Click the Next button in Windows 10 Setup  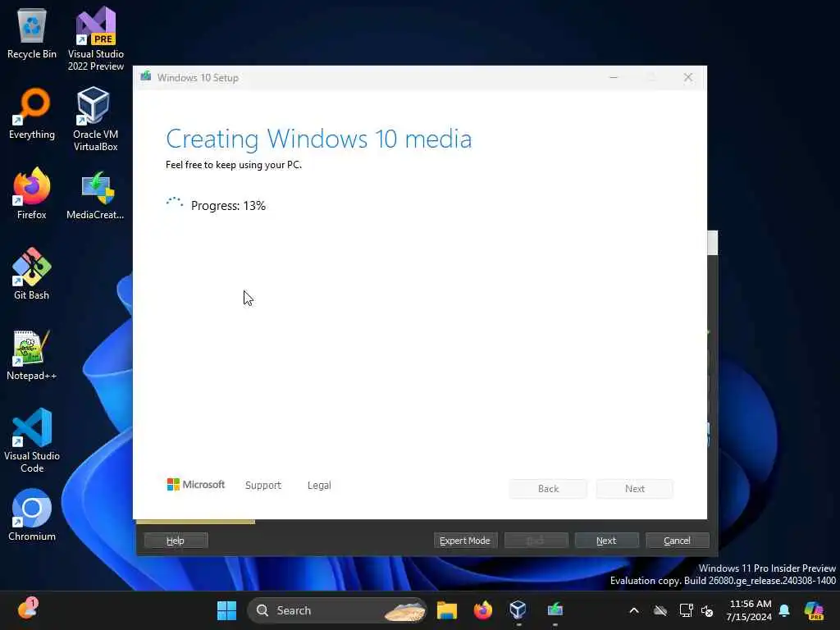click(x=635, y=489)
